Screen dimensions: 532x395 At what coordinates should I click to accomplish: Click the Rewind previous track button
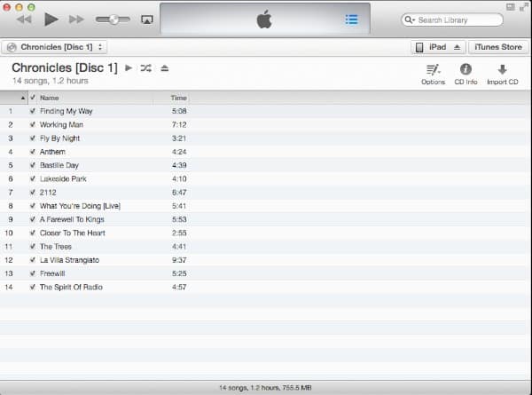(24, 20)
